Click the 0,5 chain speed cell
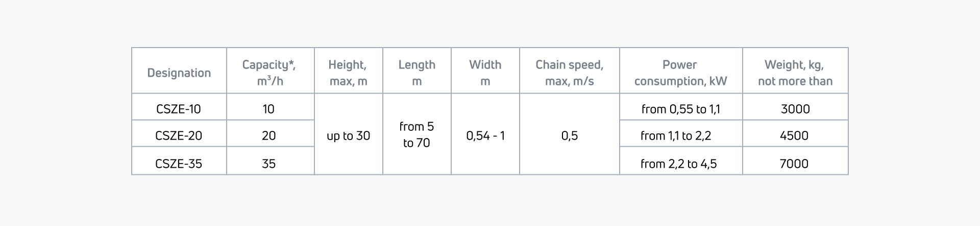The height and width of the screenshot is (226, 980). tap(569, 135)
